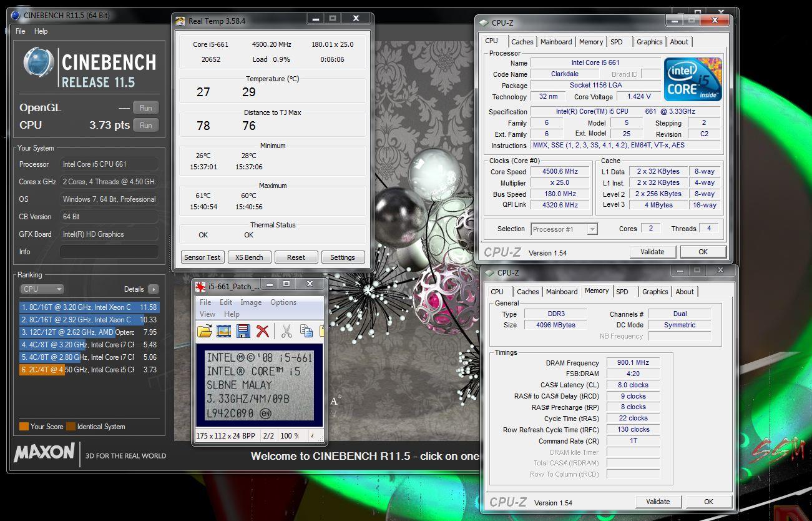
Task: Click the slideshow icon in image viewer toolbar
Action: coord(223,331)
